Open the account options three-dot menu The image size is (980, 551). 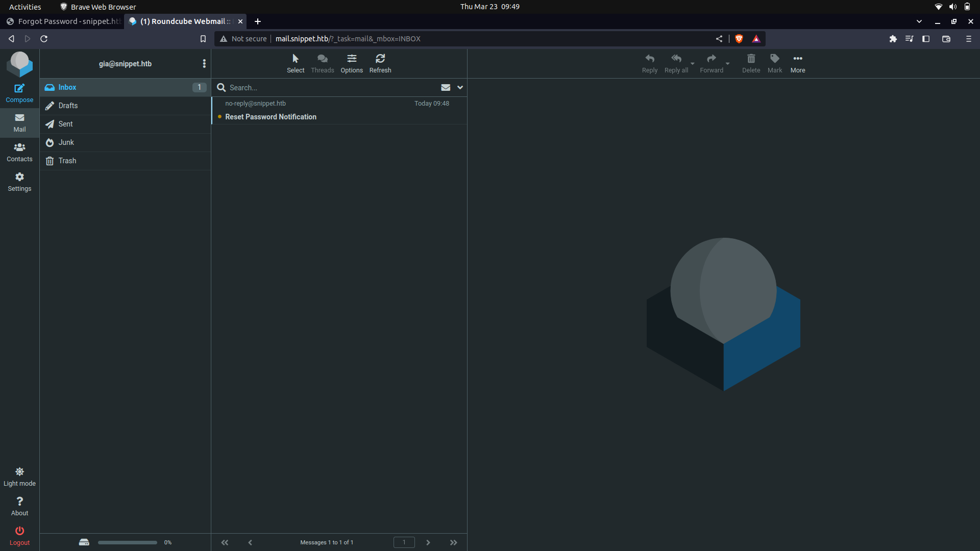[204, 63]
